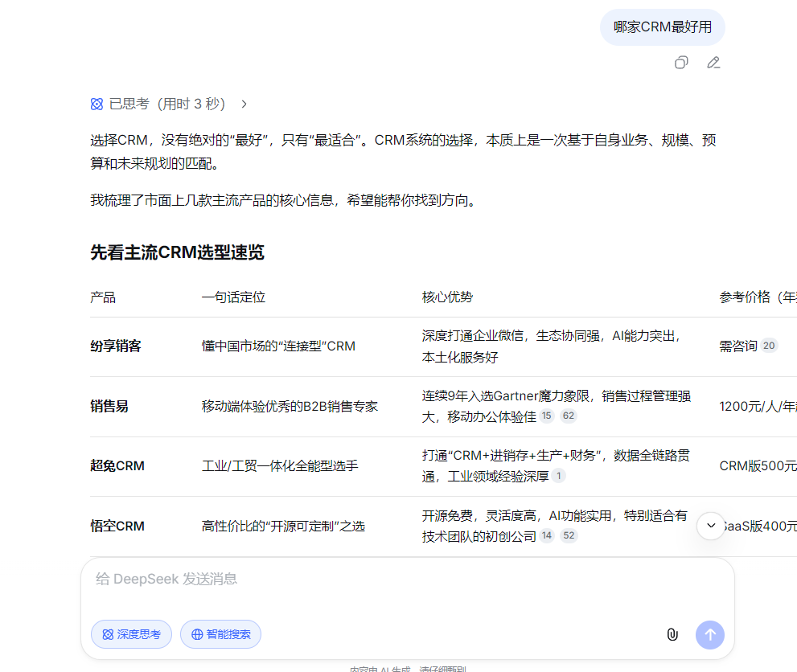Edit the sent message with pencil icon

(x=713, y=62)
